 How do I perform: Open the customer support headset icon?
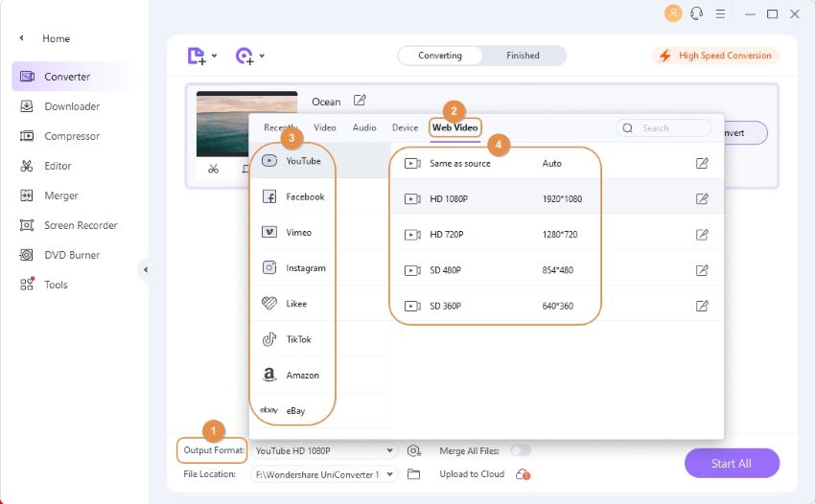click(x=696, y=13)
